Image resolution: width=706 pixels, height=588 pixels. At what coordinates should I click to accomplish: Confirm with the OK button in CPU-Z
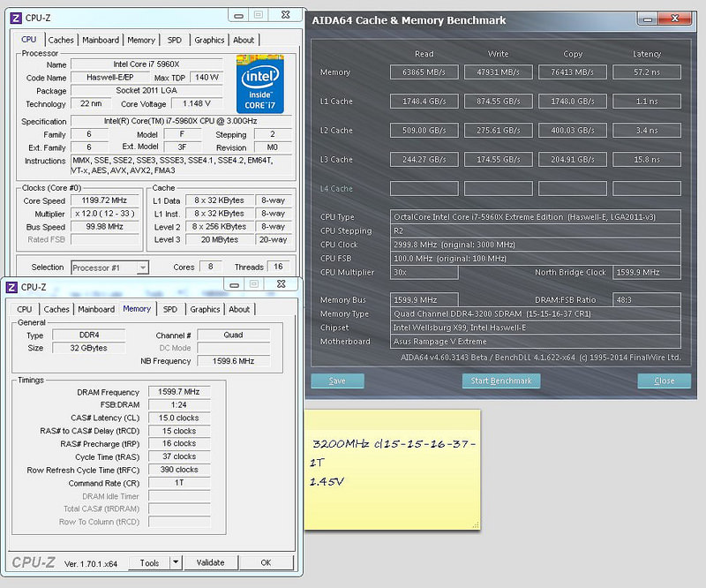pos(267,562)
